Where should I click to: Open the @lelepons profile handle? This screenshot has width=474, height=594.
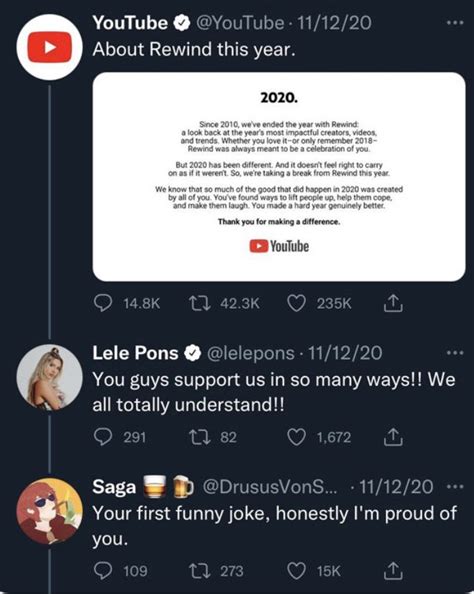click(250, 353)
